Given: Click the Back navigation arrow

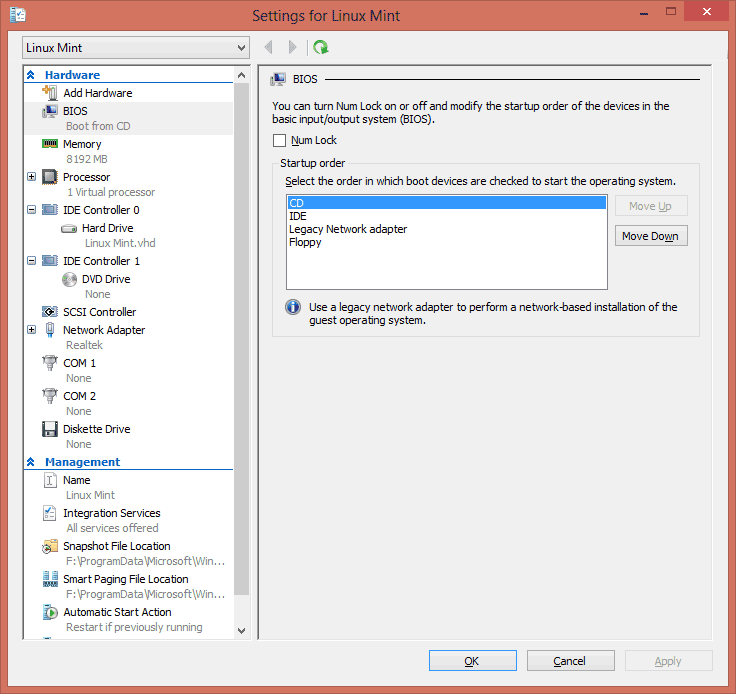Looking at the screenshot, I should [x=269, y=47].
